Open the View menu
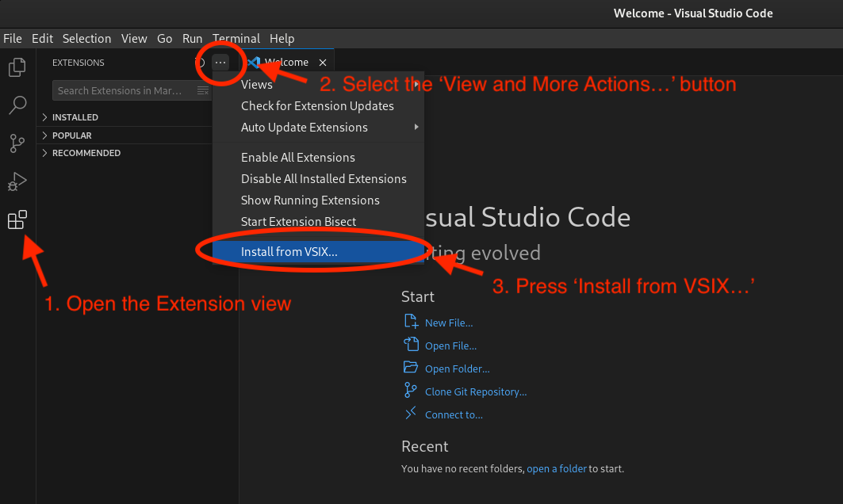Screen dimensions: 843x504 tap(134, 39)
